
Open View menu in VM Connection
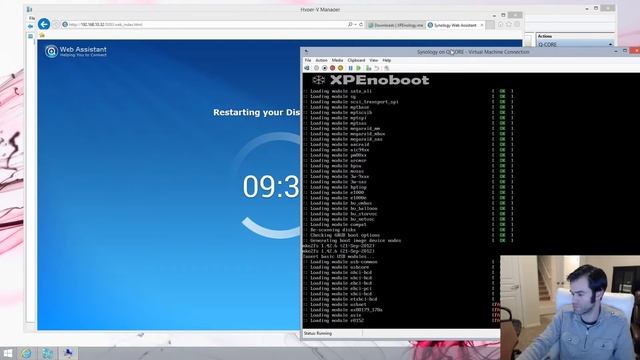[373, 60]
